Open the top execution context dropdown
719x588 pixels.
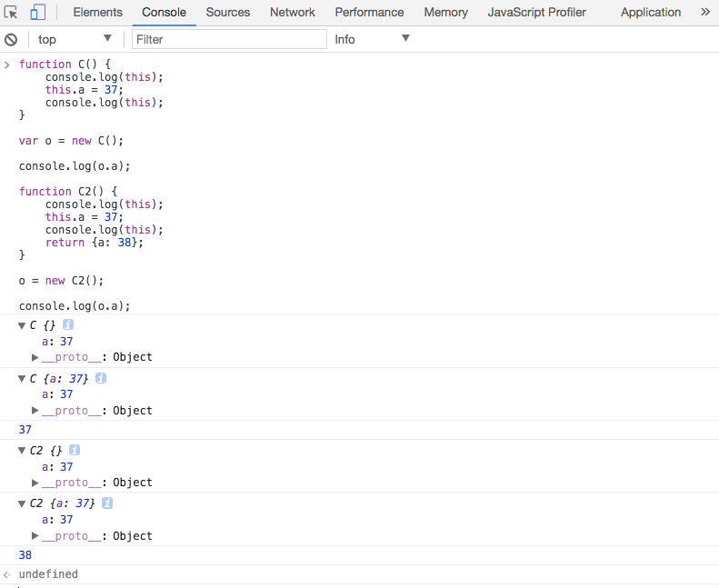click(75, 39)
